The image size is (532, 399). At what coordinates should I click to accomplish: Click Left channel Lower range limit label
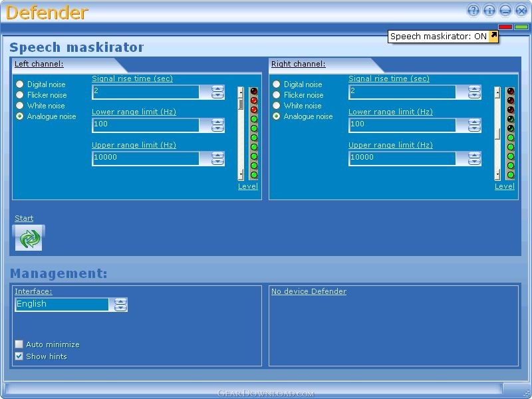tap(134, 112)
